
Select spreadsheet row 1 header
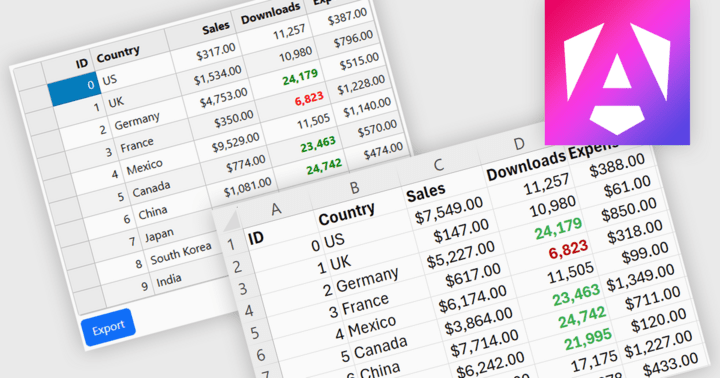pos(231,245)
